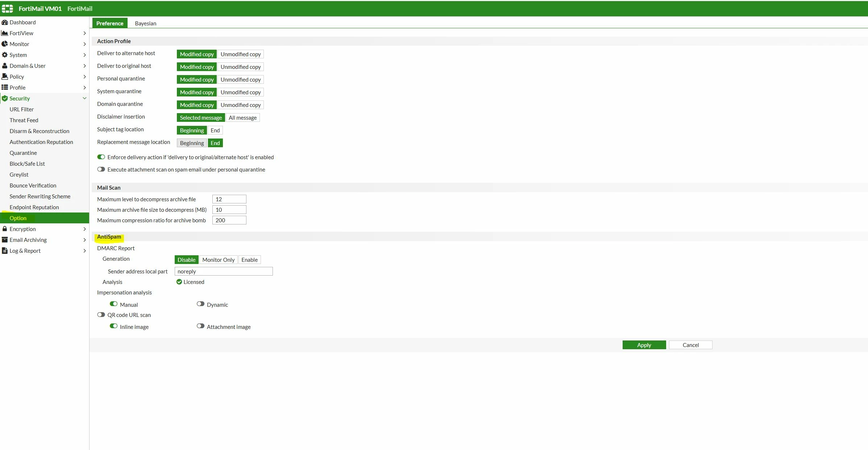Expand Monitor menu chevron
Image resolution: width=868 pixels, height=450 pixels.
(84, 44)
